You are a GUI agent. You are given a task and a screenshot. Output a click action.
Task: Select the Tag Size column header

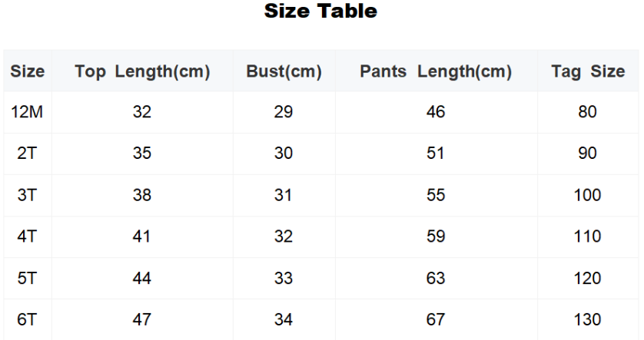click(x=588, y=72)
